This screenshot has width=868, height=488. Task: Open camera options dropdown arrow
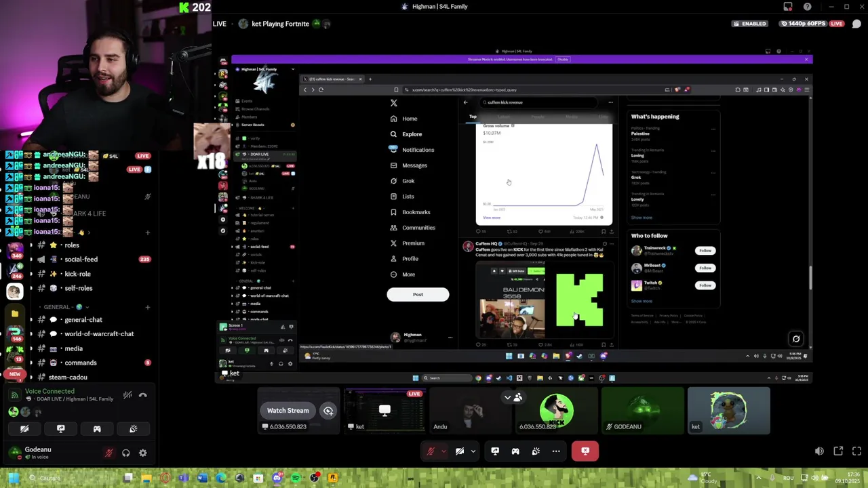473,451
